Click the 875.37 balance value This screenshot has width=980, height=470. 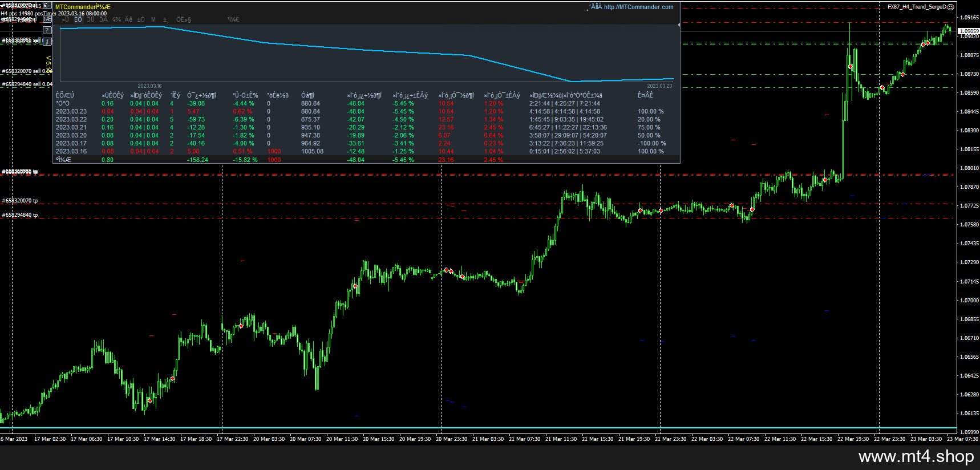point(310,120)
